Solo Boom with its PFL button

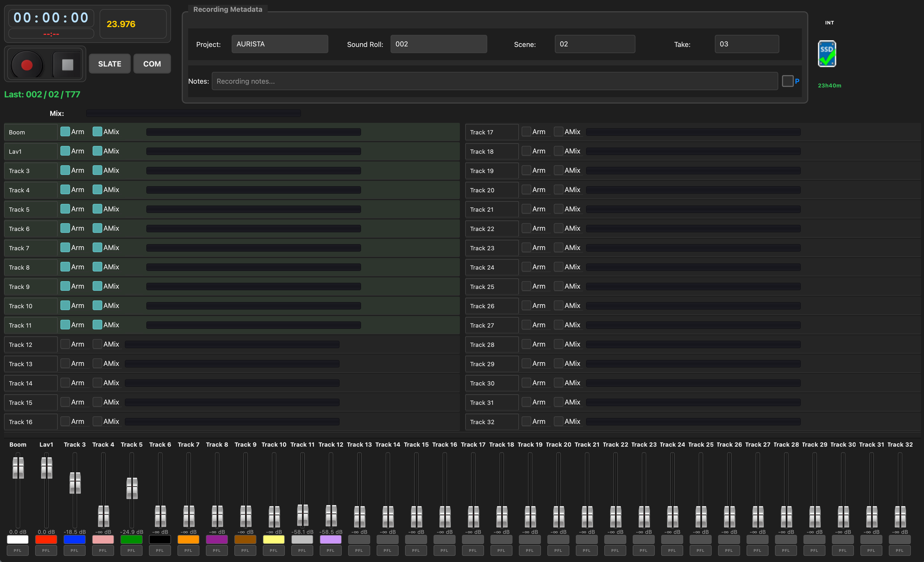coord(18,550)
